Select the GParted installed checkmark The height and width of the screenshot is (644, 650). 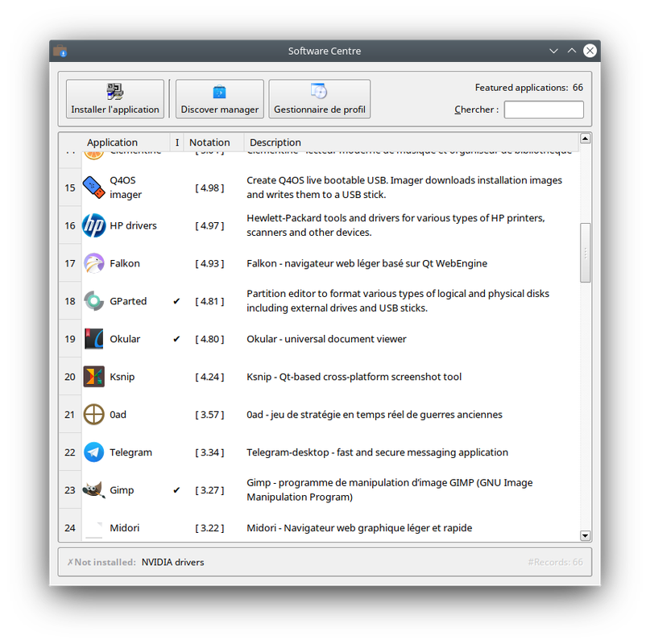coord(176,301)
